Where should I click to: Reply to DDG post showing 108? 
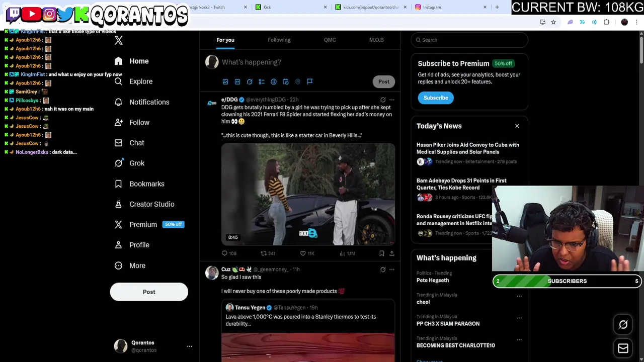pyautogui.click(x=229, y=253)
